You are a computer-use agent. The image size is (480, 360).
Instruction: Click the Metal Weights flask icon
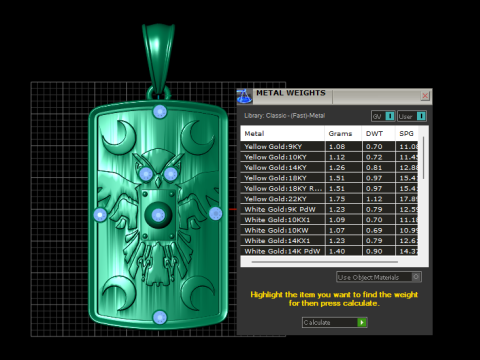[244, 97]
